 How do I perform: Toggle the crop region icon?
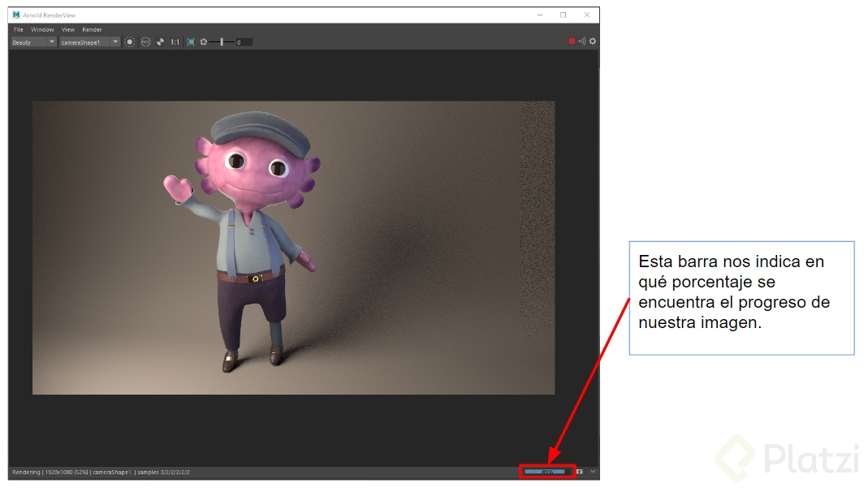191,42
